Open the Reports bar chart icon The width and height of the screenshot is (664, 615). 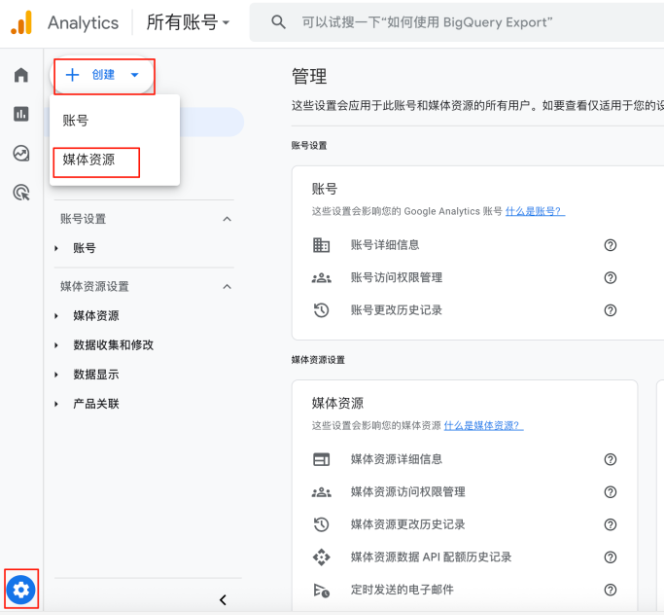point(21,114)
